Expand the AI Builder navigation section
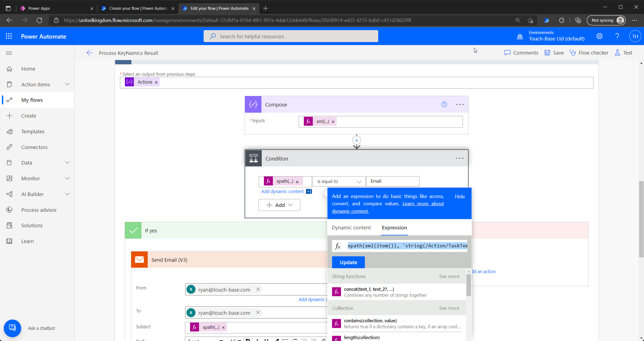Image resolution: width=644 pixels, height=341 pixels. (x=67, y=194)
